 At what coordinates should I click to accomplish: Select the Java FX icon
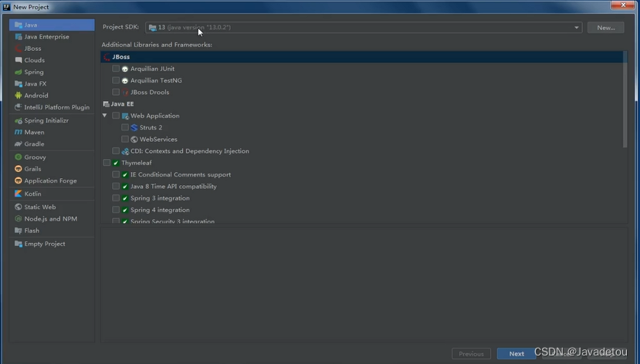point(19,84)
